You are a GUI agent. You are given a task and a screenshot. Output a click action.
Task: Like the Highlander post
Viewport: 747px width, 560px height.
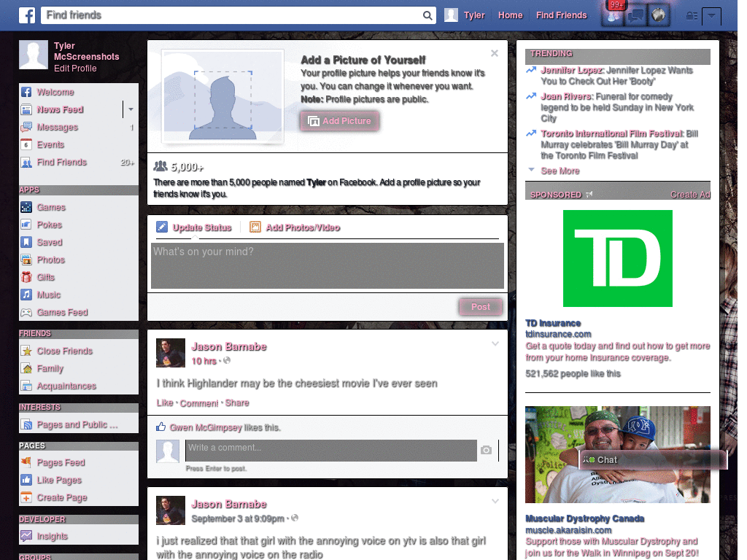click(165, 402)
